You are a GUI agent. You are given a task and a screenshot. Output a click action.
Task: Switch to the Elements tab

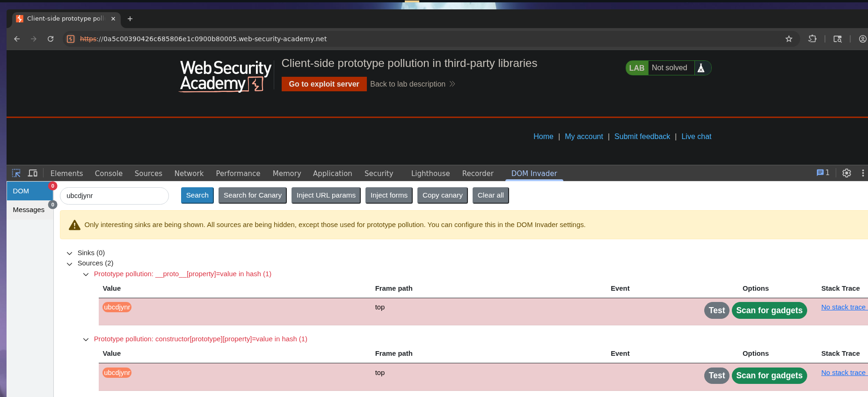(x=66, y=173)
